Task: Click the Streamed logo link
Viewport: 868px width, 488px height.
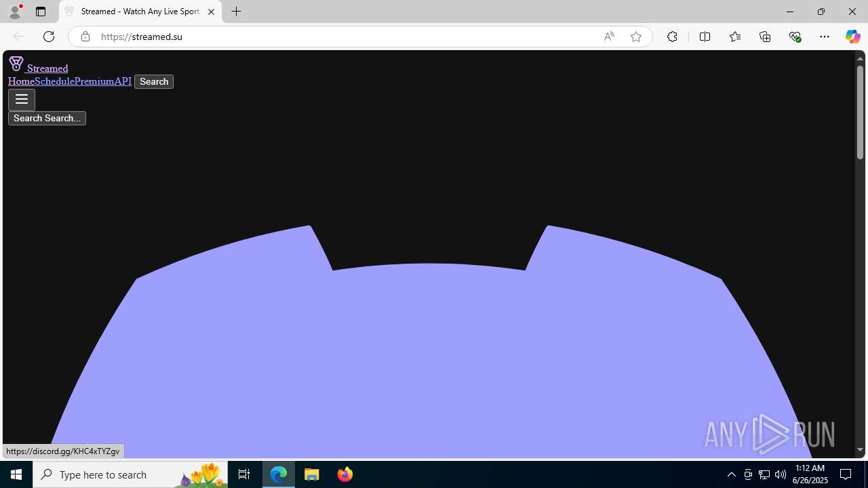Action: coord(39,65)
